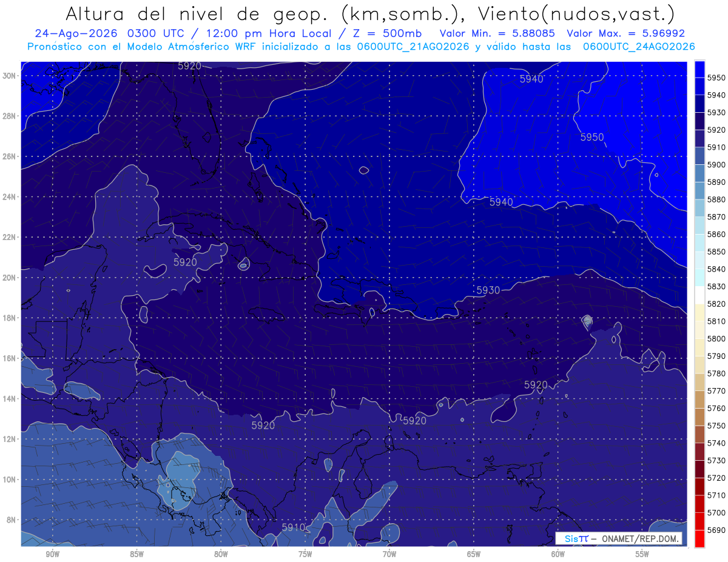Viewport: 728px width, 562px height.
Task: Click the 70W longitude axis label
Action: [389, 554]
